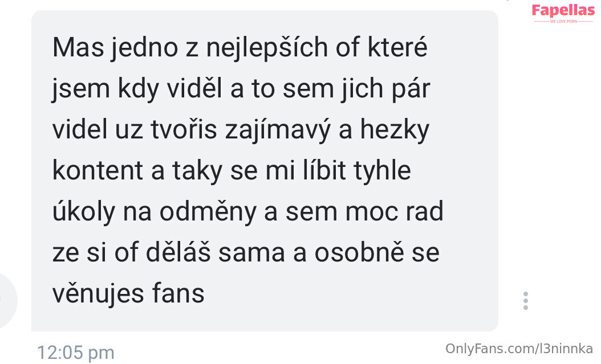Select the chat message bubble background
601x364 pixels.
point(265,171)
